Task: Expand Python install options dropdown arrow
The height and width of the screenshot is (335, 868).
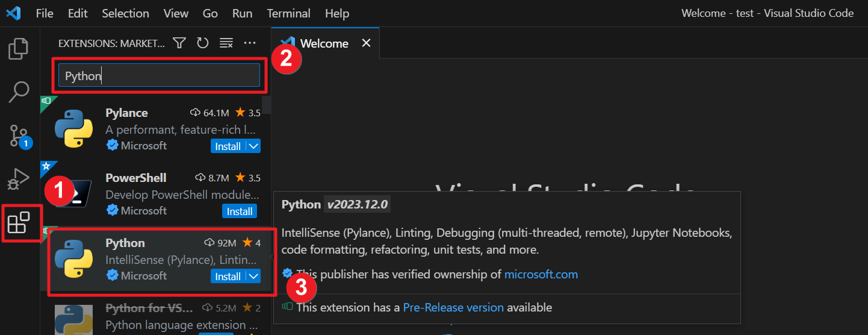Action: pos(253,276)
